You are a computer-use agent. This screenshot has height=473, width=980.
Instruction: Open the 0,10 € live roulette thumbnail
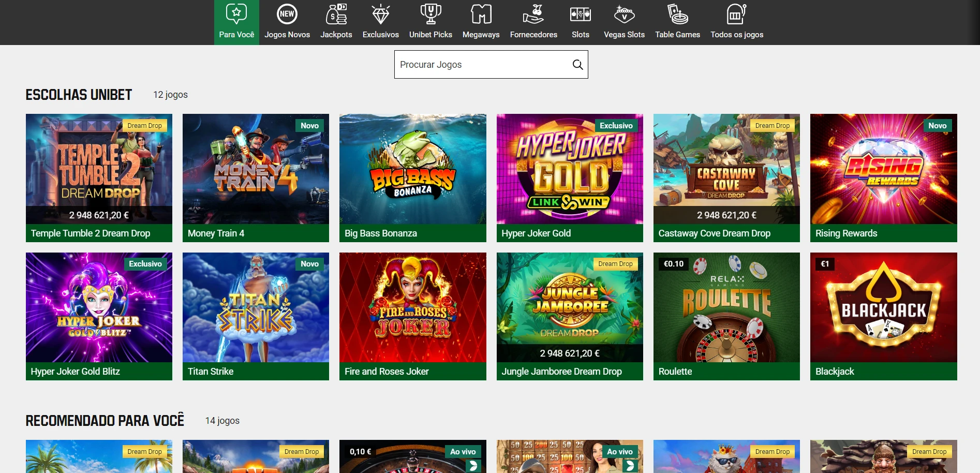click(x=412, y=456)
